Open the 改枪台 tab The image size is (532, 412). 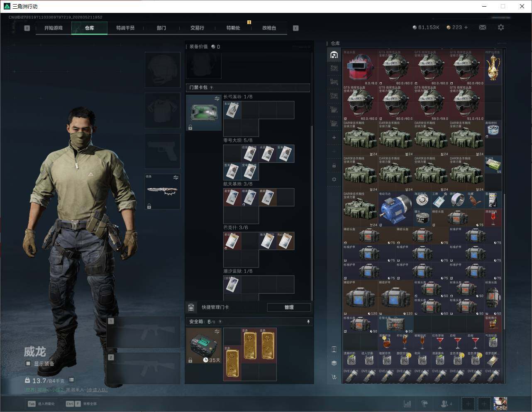pos(269,28)
